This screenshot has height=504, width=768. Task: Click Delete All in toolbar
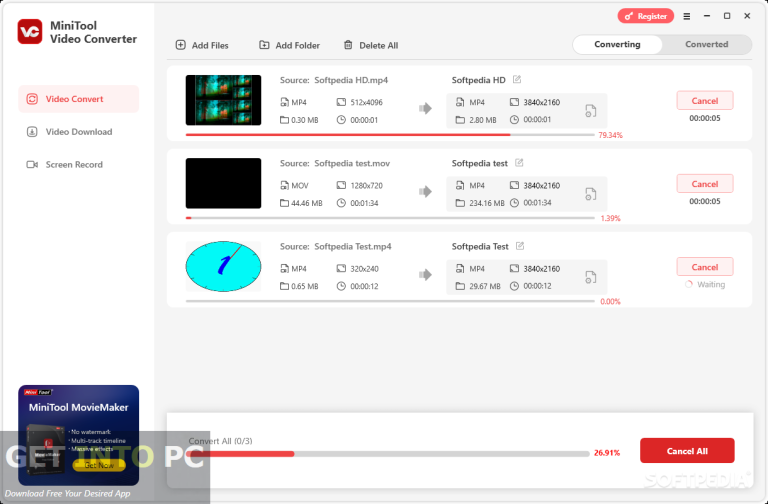(x=371, y=45)
